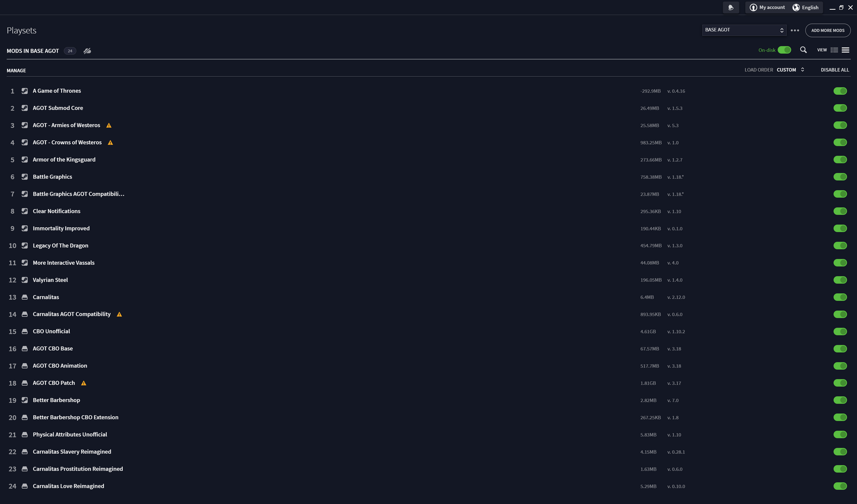Click the Steam icon for More Interactive Vassals
Viewport: 857px width, 504px height.
click(x=25, y=263)
